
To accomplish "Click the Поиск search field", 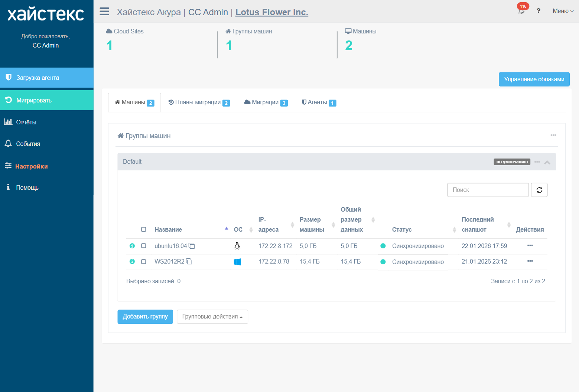I will [x=488, y=190].
